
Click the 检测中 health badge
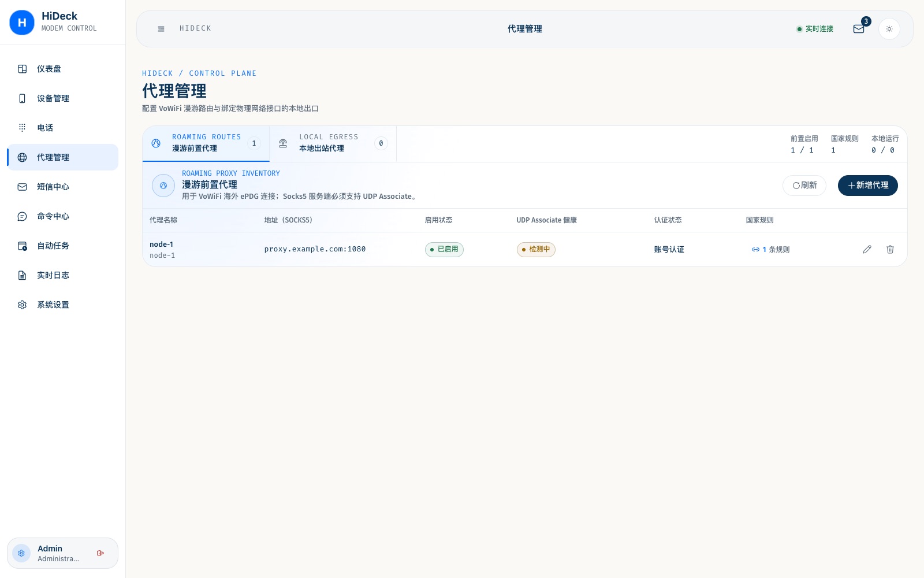[x=536, y=249]
